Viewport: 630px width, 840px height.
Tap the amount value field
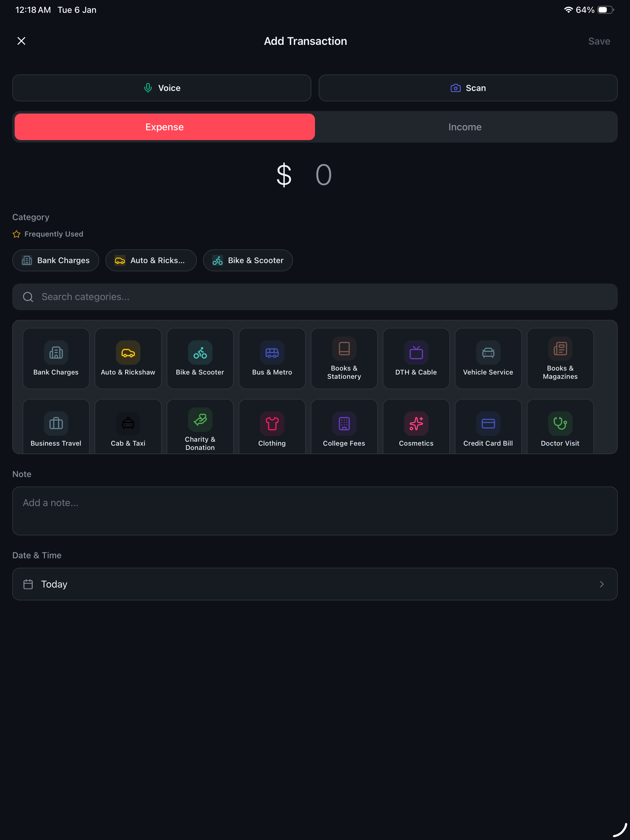point(324,175)
